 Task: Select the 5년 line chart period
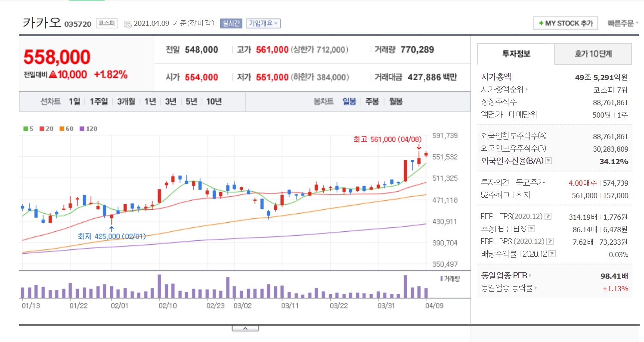[192, 102]
